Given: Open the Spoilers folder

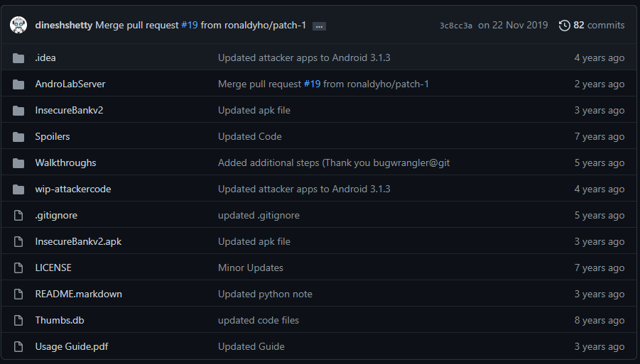Looking at the screenshot, I should (53, 136).
